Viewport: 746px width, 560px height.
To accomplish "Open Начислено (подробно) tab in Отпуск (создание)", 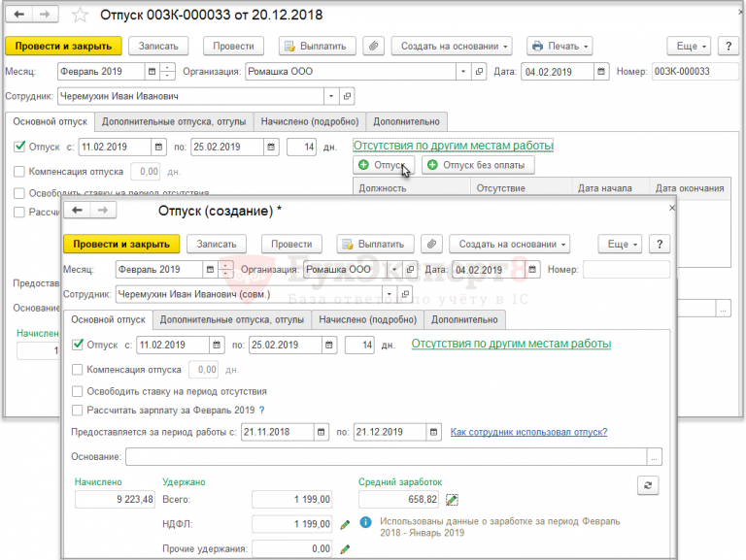I will pos(368,319).
